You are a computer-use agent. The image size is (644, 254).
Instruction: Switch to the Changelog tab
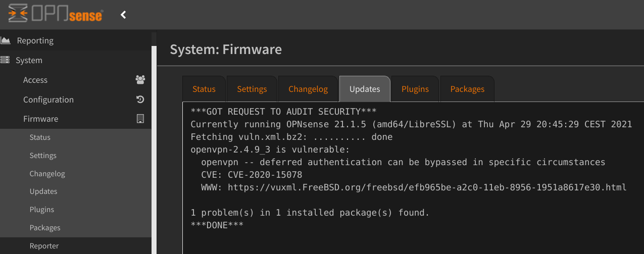point(308,89)
